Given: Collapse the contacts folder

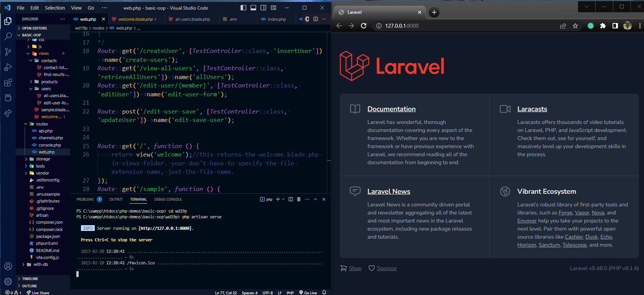Looking at the screenshot, I should click(x=43, y=61).
